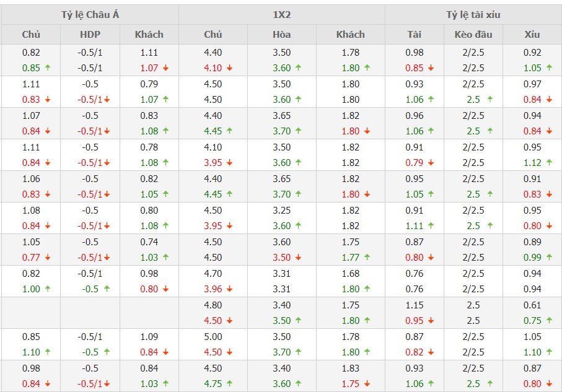Click the up arrow next to 4.75
Screen dimensions: 562x392
(230, 384)
